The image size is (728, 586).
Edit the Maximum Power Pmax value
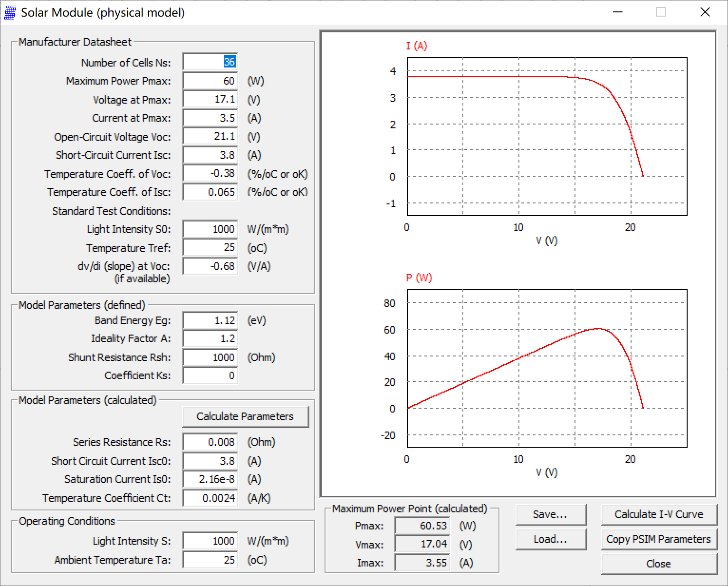coord(210,80)
